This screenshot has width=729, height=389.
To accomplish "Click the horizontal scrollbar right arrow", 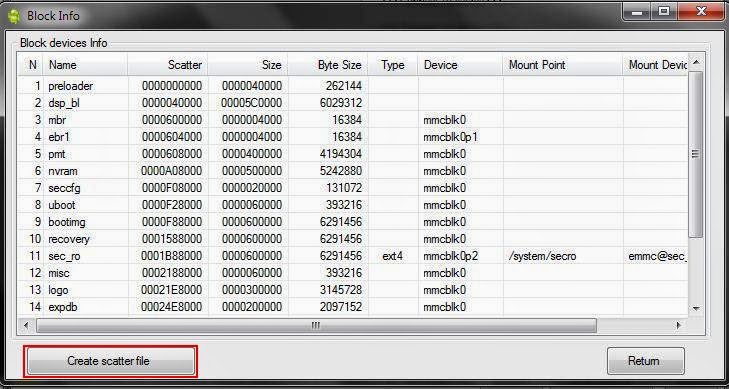I will (679, 325).
